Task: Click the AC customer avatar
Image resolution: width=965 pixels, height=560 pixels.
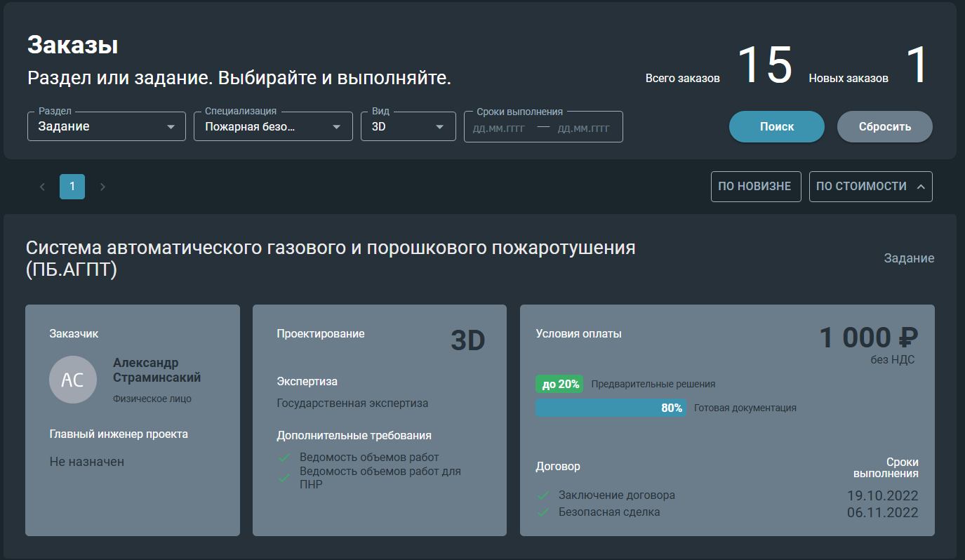Action: [x=73, y=380]
